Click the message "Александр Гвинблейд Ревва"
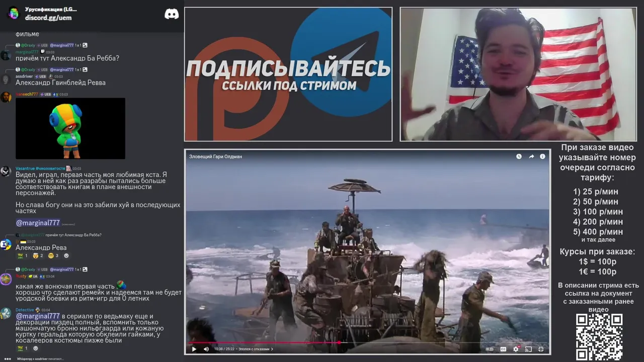The width and height of the screenshot is (644, 362). [x=60, y=82]
